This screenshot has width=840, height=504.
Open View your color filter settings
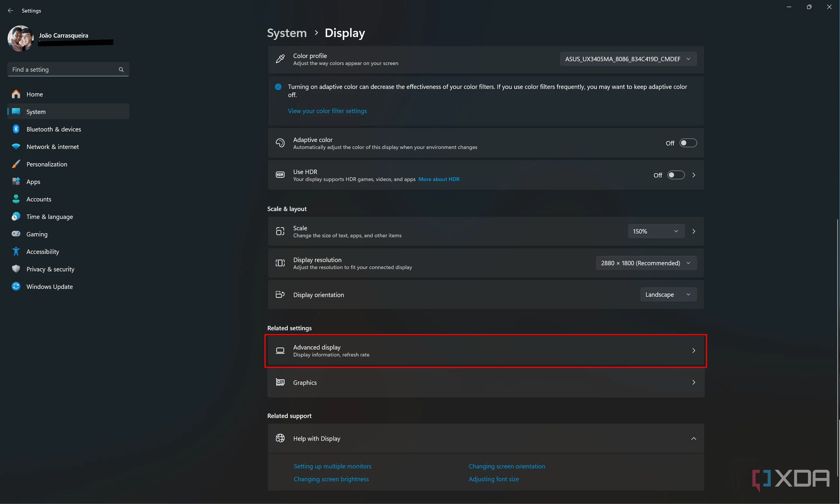327,111
